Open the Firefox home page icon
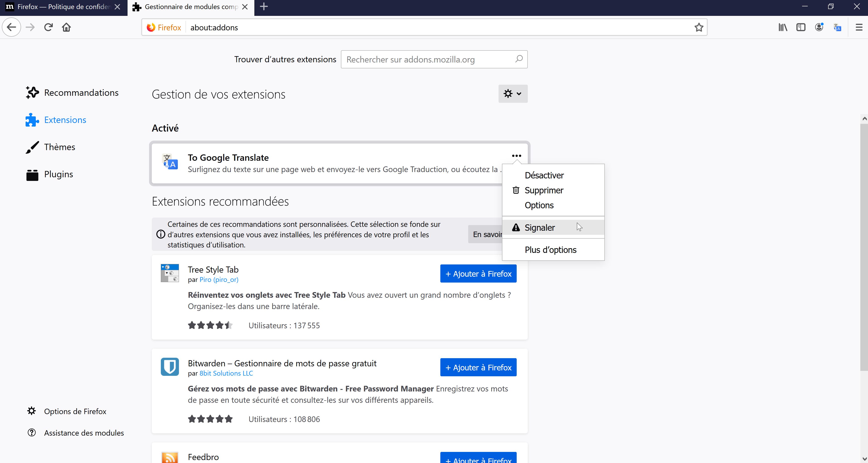868x463 pixels. click(66, 27)
